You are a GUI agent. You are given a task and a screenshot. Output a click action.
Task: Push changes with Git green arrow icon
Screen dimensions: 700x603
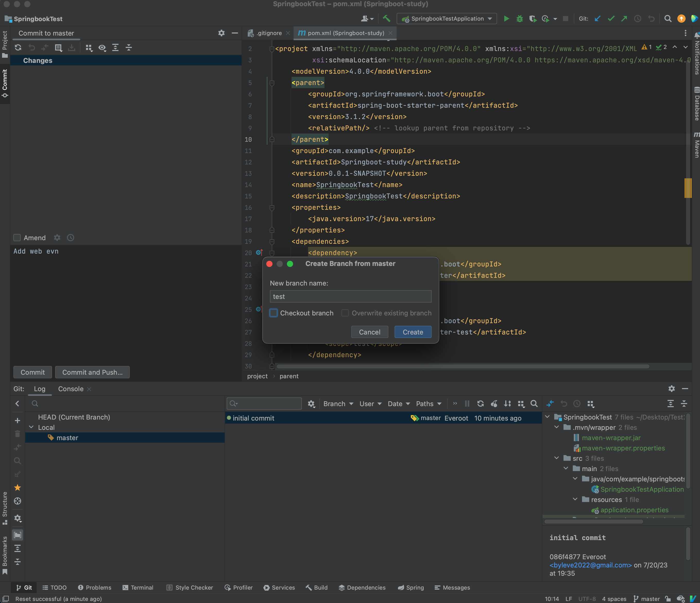(x=624, y=19)
